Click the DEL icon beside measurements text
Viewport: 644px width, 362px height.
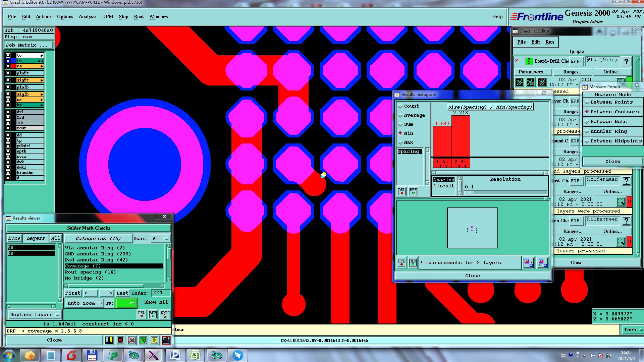coord(401,262)
